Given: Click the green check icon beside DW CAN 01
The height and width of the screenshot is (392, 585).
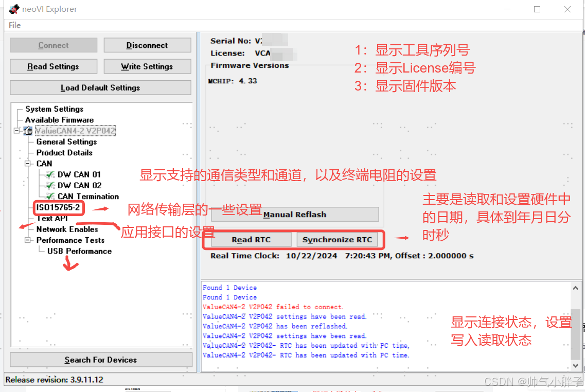Looking at the screenshot, I should tap(50, 174).
